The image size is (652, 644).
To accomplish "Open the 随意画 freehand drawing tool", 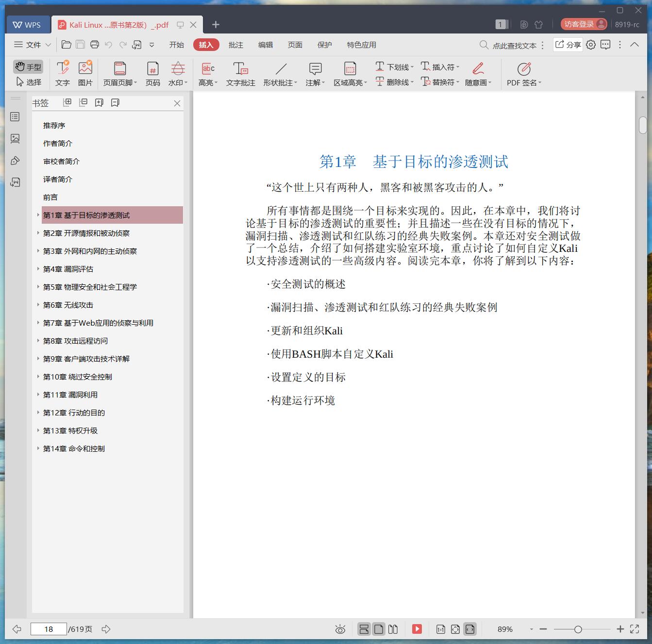I will click(478, 74).
